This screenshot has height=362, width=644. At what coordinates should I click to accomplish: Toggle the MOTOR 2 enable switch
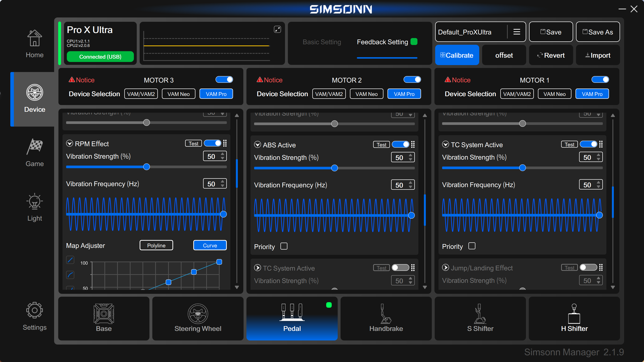pyautogui.click(x=412, y=79)
